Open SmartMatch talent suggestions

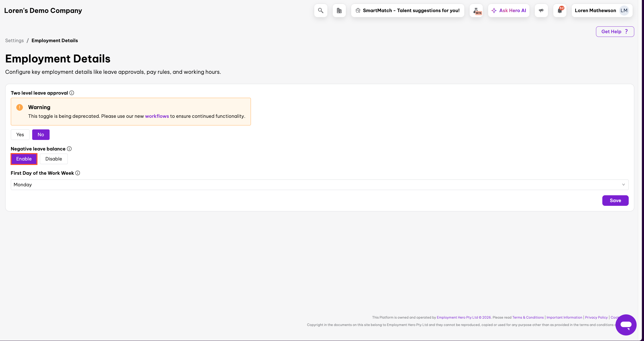pos(407,11)
